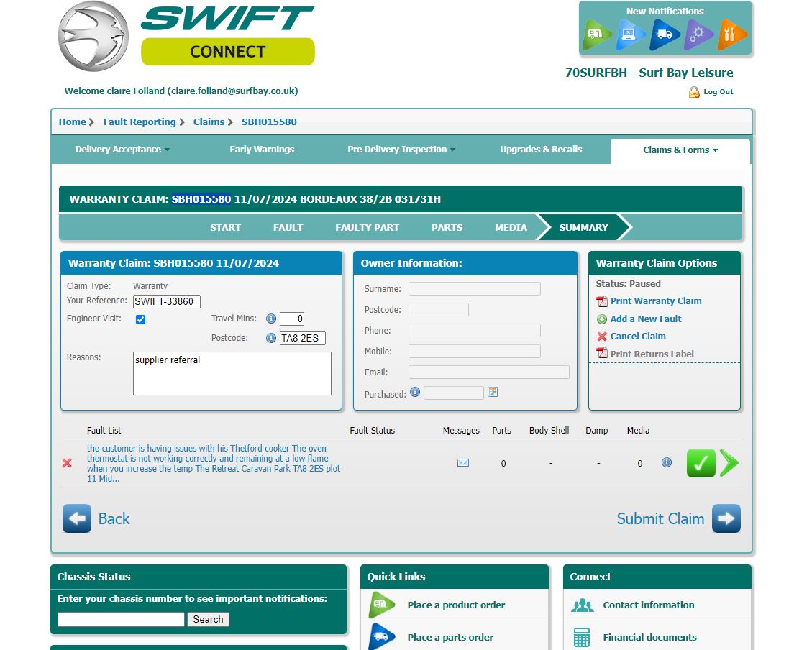Click the Home breadcrumb link
The width and height of the screenshot is (812, 650).
click(72, 122)
